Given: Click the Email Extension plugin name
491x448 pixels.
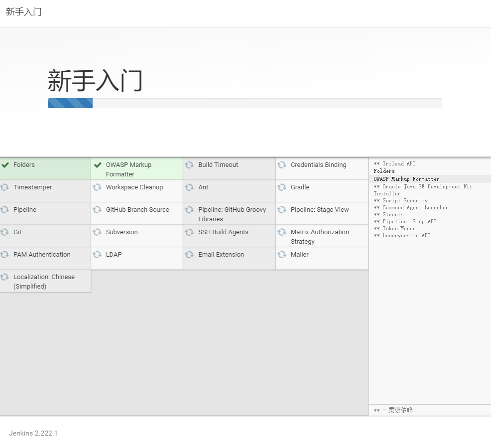Looking at the screenshot, I should [221, 254].
